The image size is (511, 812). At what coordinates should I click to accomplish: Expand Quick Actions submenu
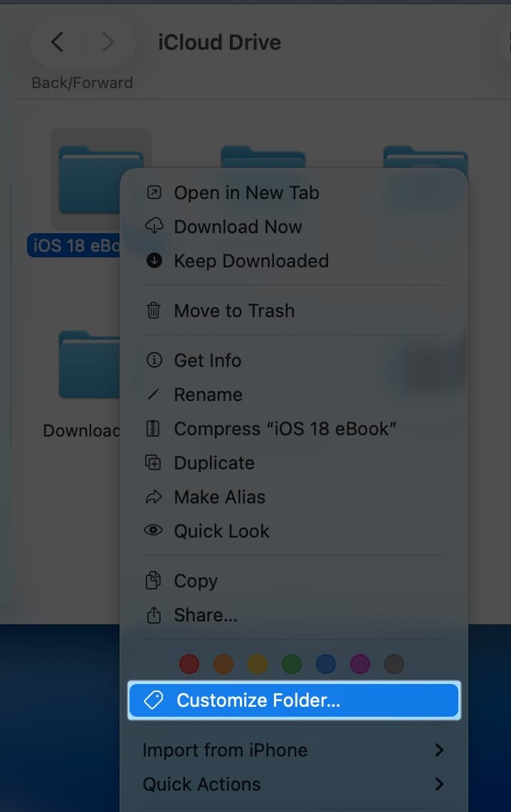coord(294,784)
